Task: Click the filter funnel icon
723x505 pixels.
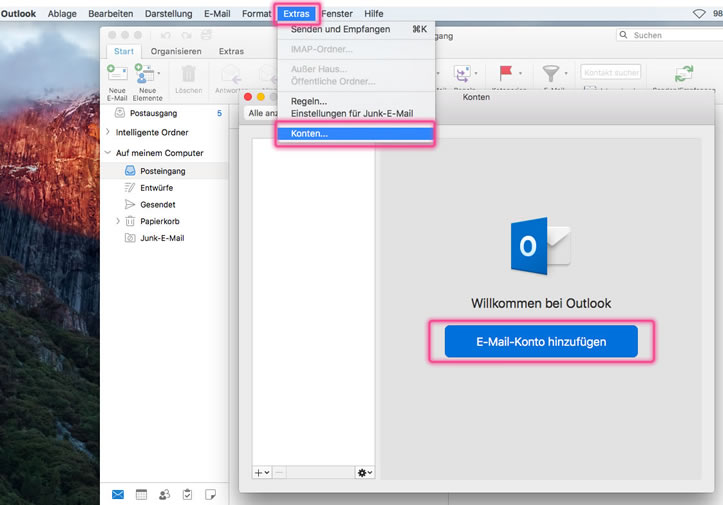Action: [x=551, y=73]
